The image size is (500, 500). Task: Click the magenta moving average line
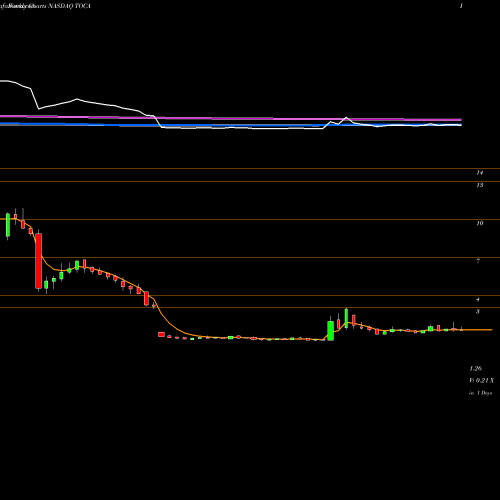coord(231,118)
